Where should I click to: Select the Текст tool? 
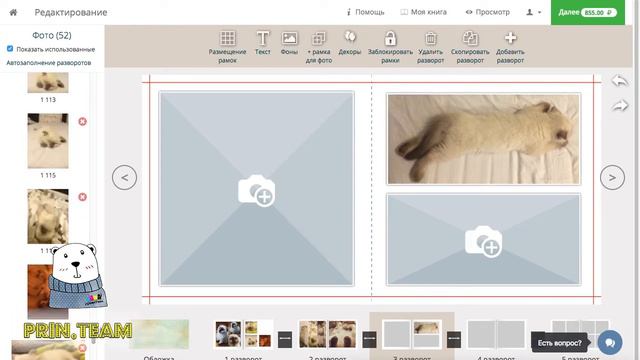[x=262, y=43]
